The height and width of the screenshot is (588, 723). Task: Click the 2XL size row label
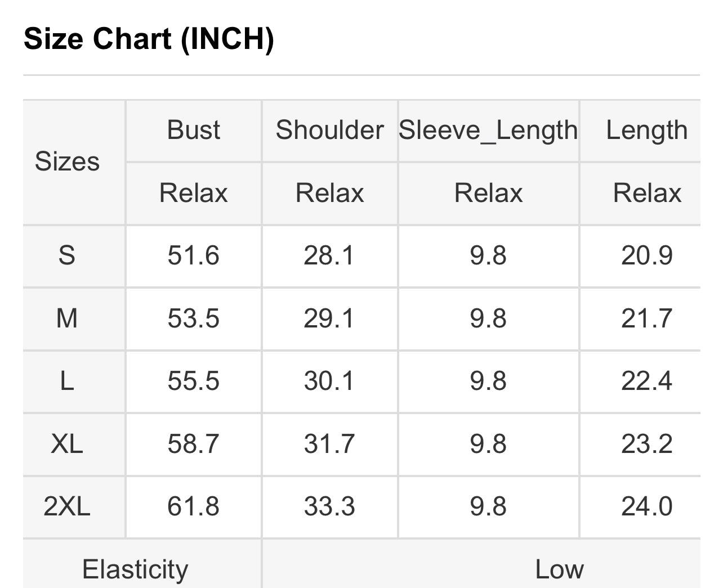click(x=67, y=507)
